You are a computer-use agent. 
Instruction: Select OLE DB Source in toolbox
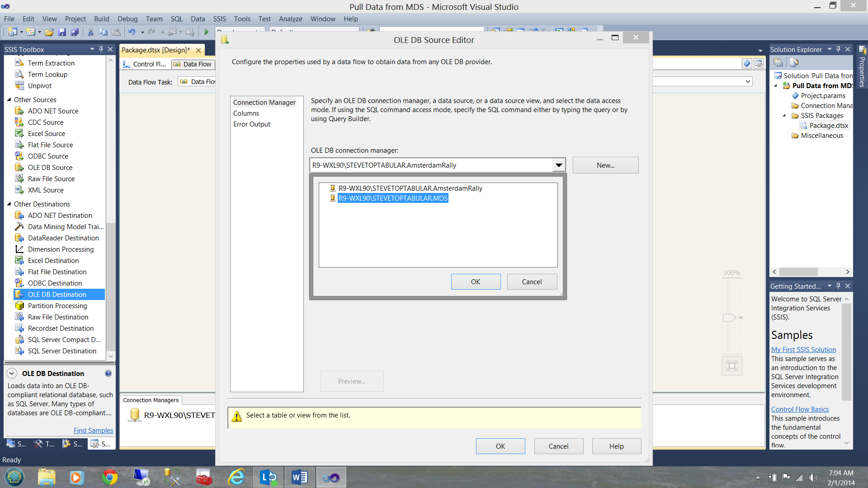point(50,167)
